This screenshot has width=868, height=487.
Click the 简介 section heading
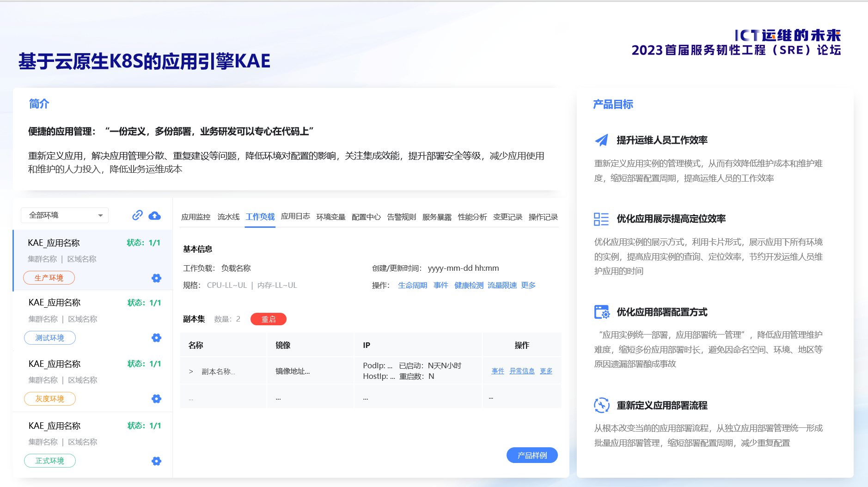pyautogui.click(x=39, y=103)
